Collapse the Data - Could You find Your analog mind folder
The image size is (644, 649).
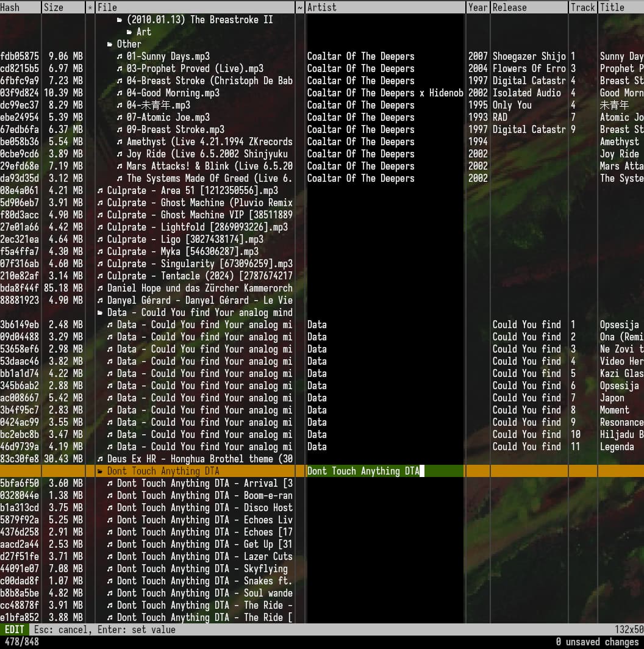100,313
